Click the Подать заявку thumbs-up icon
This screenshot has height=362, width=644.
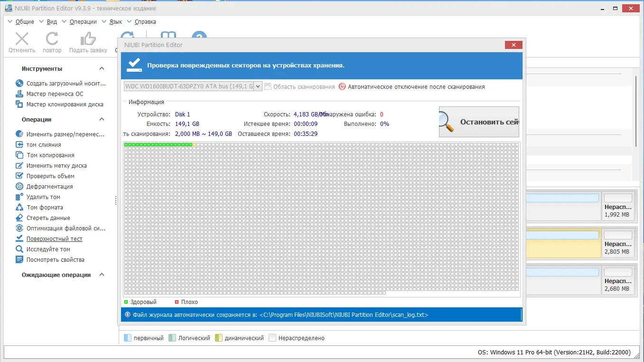tap(88, 39)
